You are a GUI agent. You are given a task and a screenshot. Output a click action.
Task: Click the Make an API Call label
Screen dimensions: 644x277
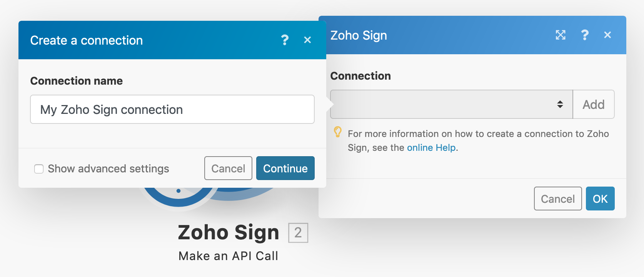coord(229,256)
